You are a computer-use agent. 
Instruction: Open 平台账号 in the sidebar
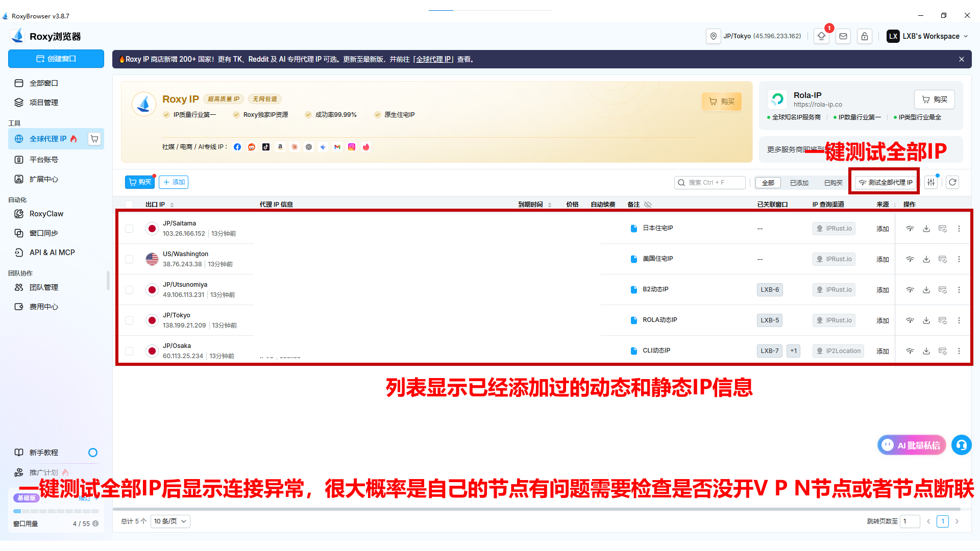56,160
